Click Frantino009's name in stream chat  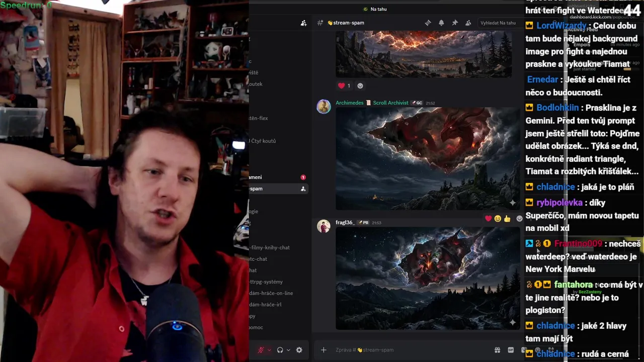(578, 244)
